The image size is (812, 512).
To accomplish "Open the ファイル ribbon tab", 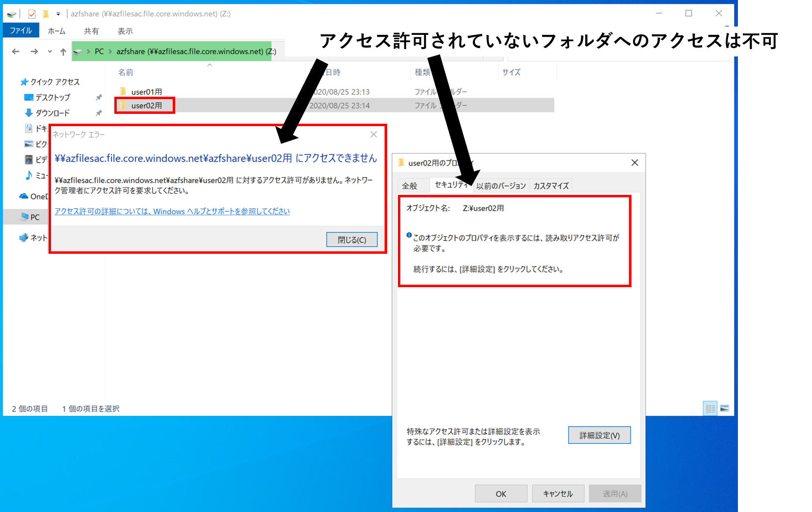I will [21, 30].
